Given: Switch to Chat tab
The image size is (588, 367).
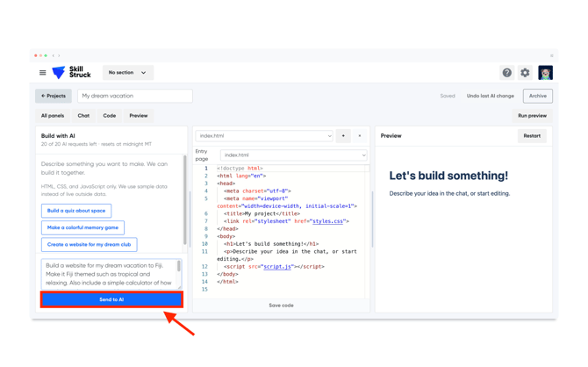Looking at the screenshot, I should tap(83, 116).
